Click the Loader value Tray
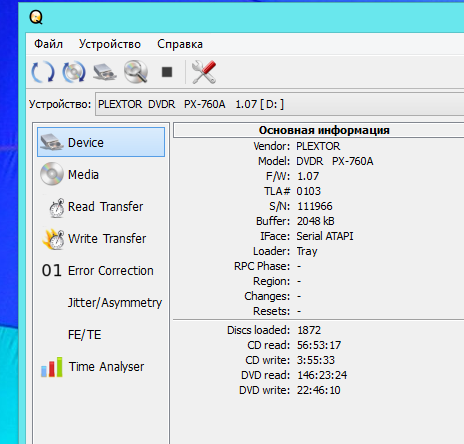The image size is (464, 444). [307, 251]
